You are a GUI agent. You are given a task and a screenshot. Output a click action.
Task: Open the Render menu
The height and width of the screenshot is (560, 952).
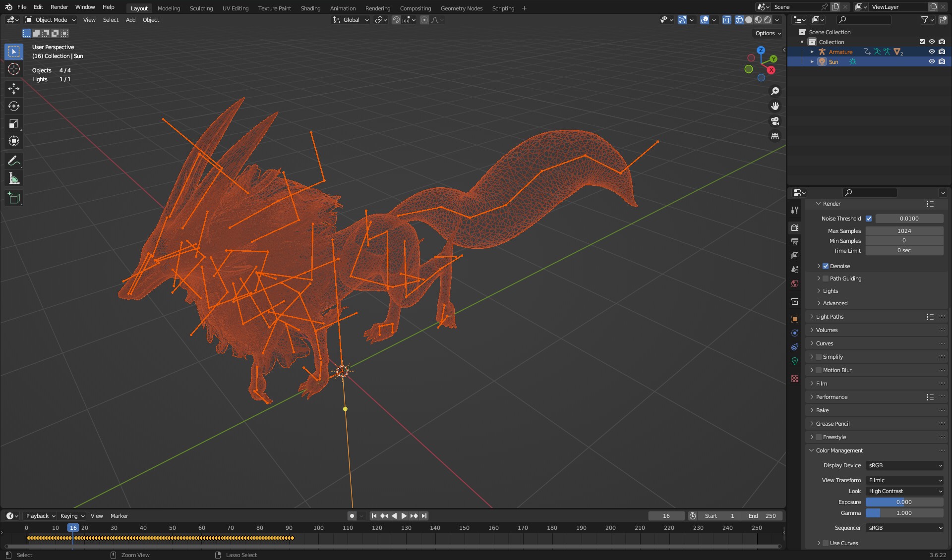59,7
